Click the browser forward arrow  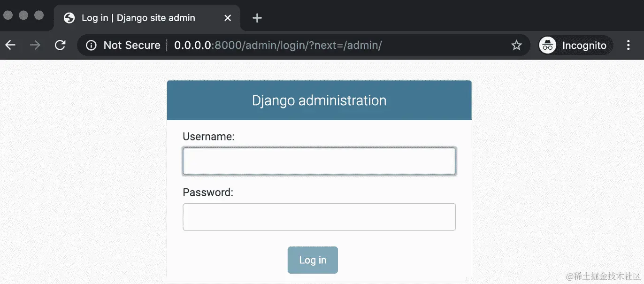click(x=35, y=45)
